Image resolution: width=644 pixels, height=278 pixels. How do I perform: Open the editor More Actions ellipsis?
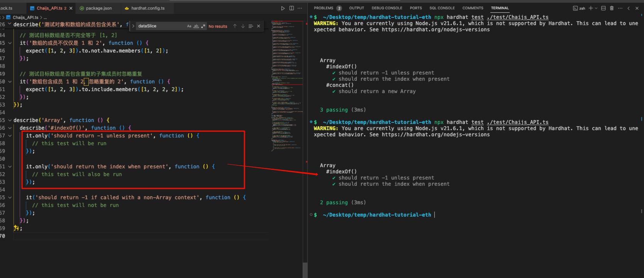[x=300, y=8]
